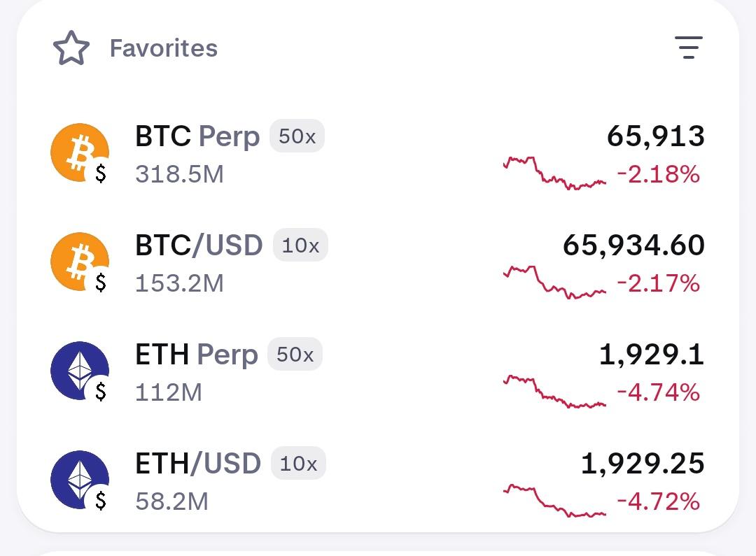Click the Favorites header label
756x556 pixels.
(x=164, y=48)
